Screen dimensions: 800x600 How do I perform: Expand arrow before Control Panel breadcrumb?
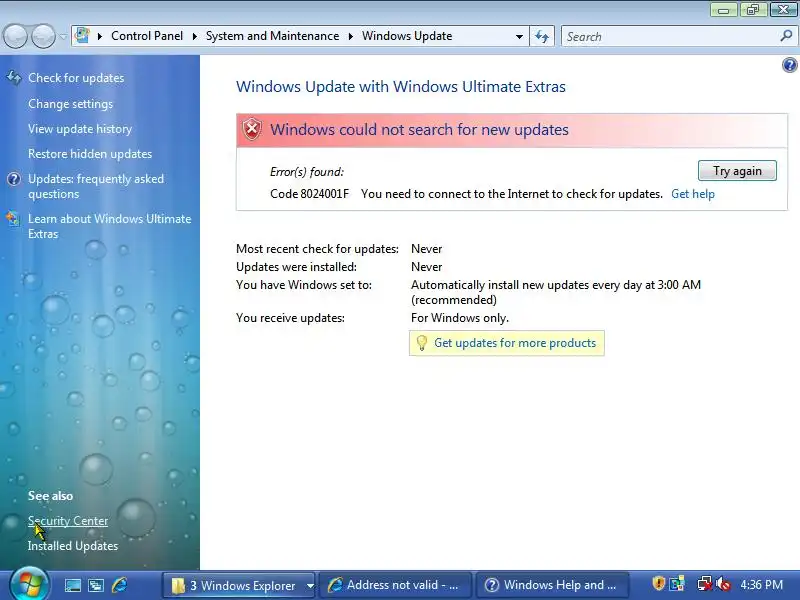[100, 36]
